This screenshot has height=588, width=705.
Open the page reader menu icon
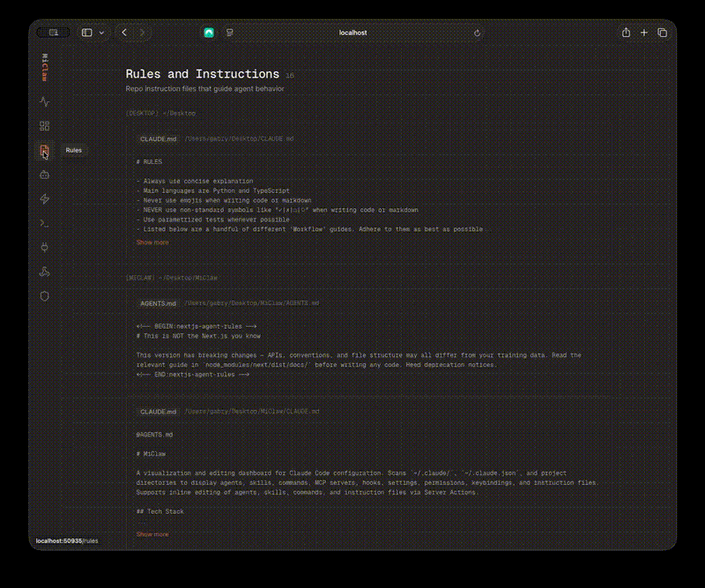click(x=230, y=33)
